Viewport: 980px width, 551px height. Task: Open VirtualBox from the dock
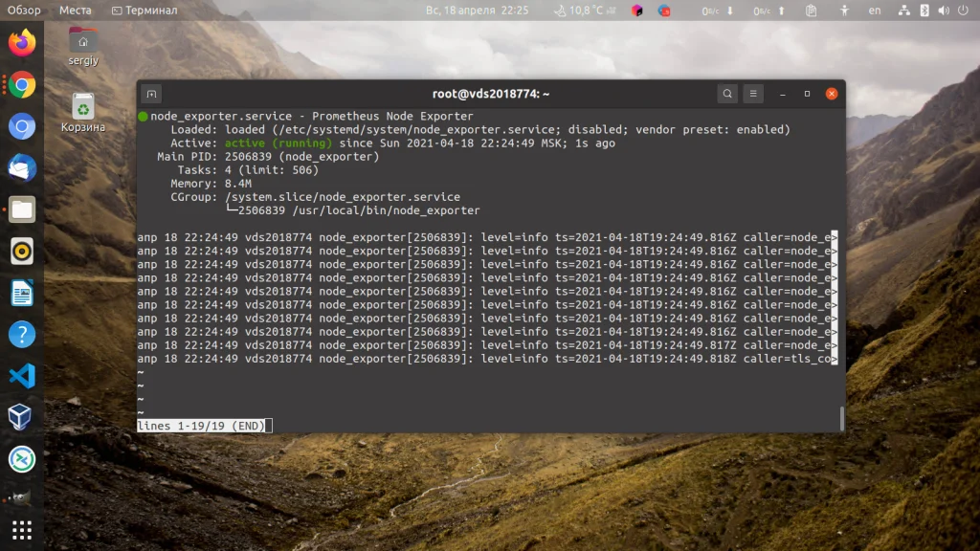point(21,417)
